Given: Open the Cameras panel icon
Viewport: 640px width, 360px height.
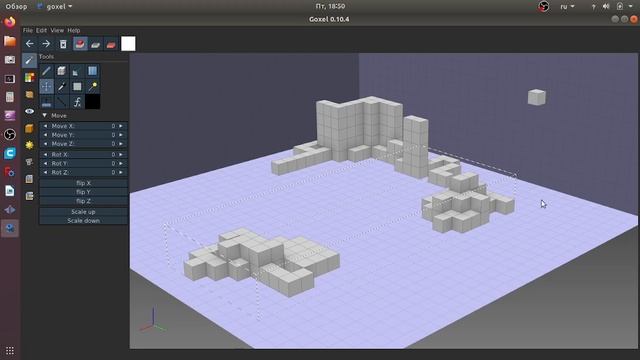Looking at the screenshot, I should coord(29,162).
